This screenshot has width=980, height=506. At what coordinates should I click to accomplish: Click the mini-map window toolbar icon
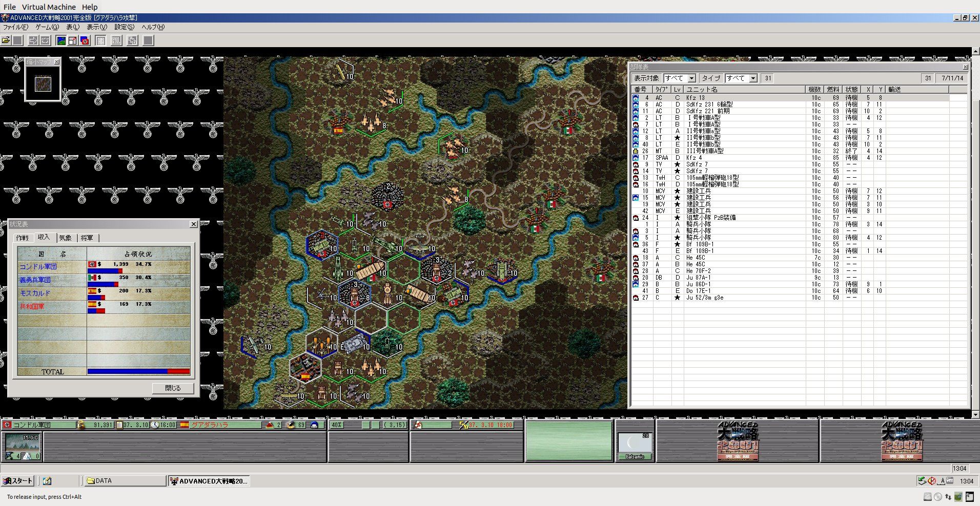tap(73, 40)
